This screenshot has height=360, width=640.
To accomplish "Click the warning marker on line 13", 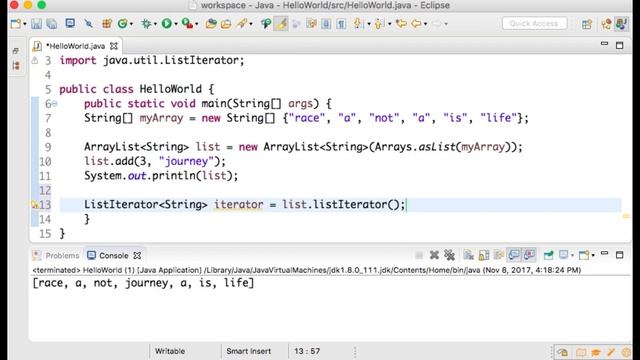I will coord(35,204).
